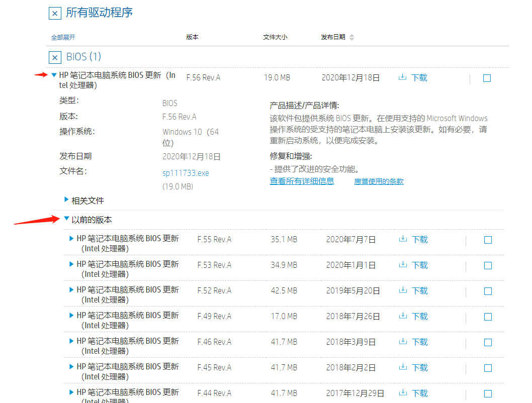The height and width of the screenshot is (403, 532).
Task: Select the 2019年5月20日 date cell
Action: click(x=353, y=291)
